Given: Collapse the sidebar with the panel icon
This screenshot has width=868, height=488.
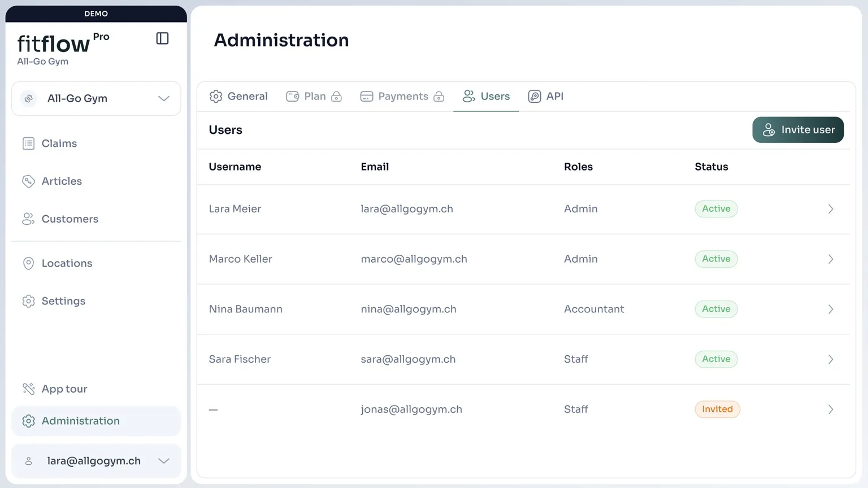Looking at the screenshot, I should (x=162, y=38).
